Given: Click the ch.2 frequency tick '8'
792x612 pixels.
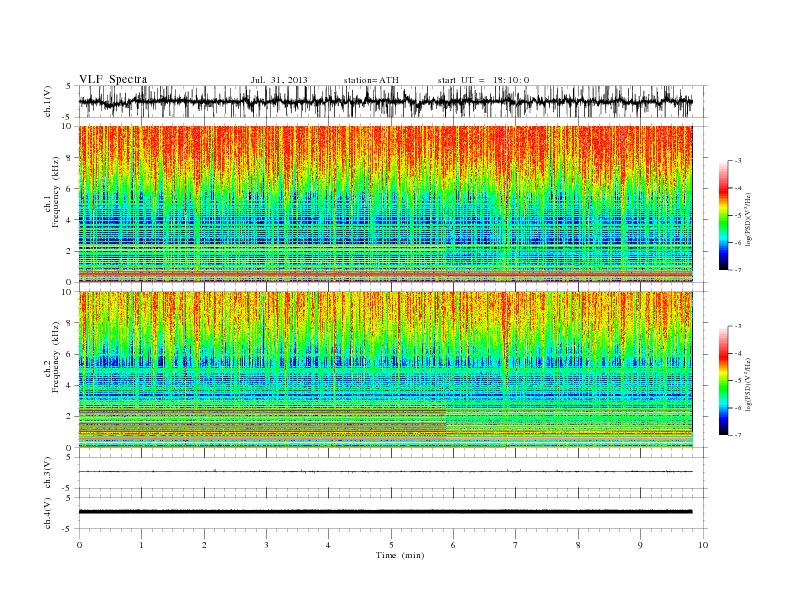Looking at the screenshot, I should [x=70, y=323].
